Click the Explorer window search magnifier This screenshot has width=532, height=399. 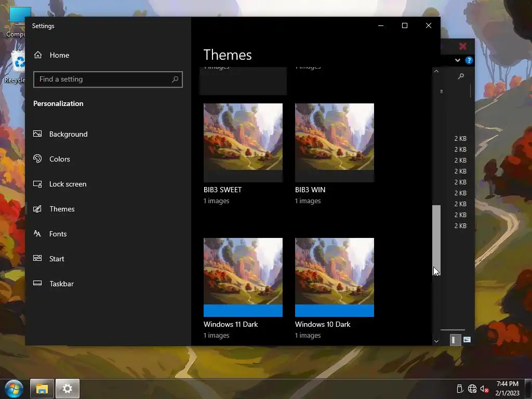[x=461, y=76]
